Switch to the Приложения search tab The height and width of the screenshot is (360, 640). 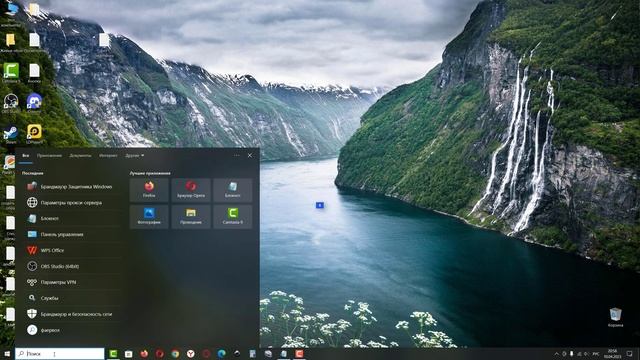(49, 156)
